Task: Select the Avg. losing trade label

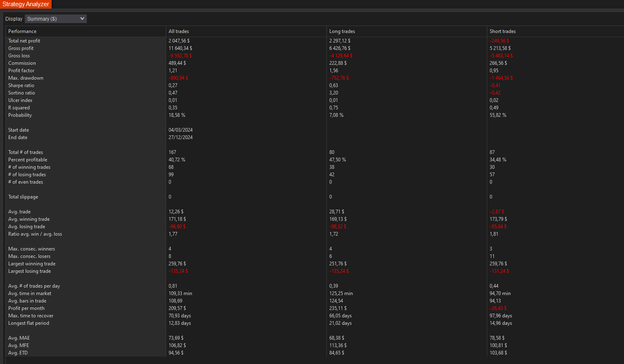Action: click(26, 227)
